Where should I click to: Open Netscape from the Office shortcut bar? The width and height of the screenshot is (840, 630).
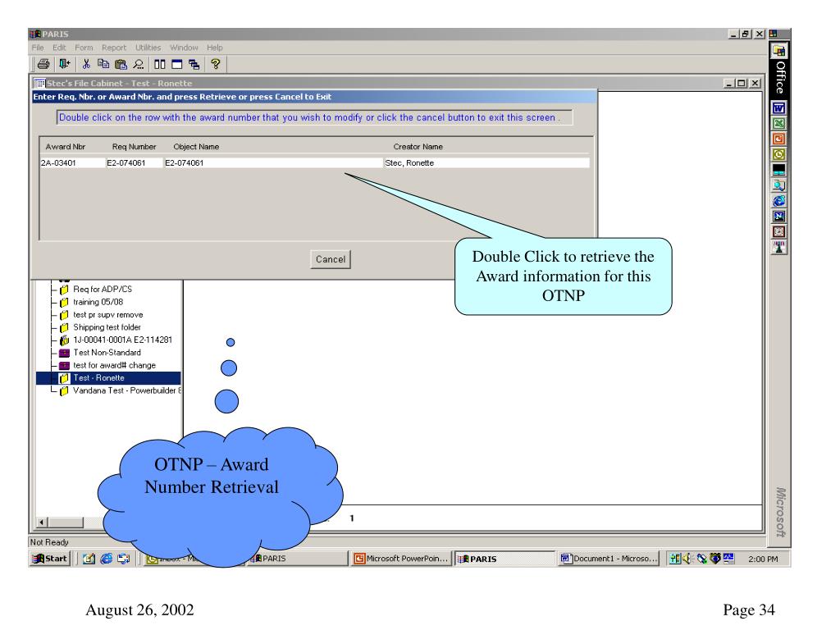coord(779,217)
